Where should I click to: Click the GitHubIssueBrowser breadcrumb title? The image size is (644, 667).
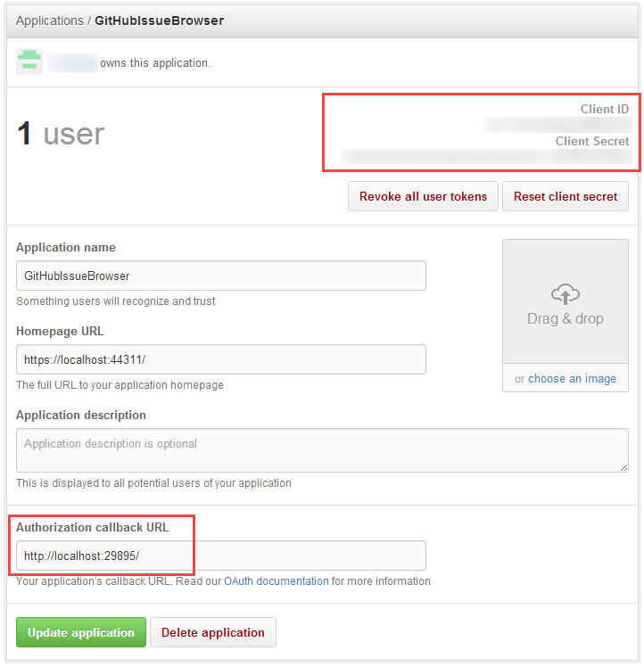[x=159, y=21]
